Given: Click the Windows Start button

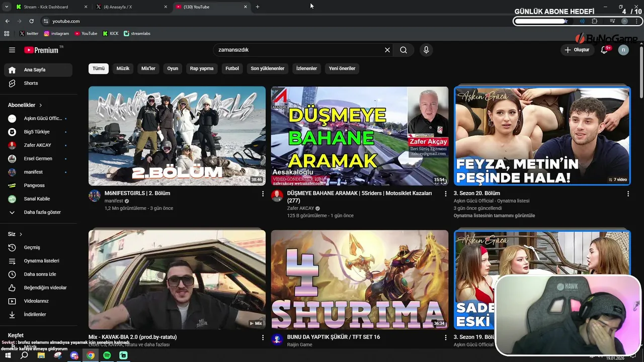Looking at the screenshot, I should [x=8, y=355].
